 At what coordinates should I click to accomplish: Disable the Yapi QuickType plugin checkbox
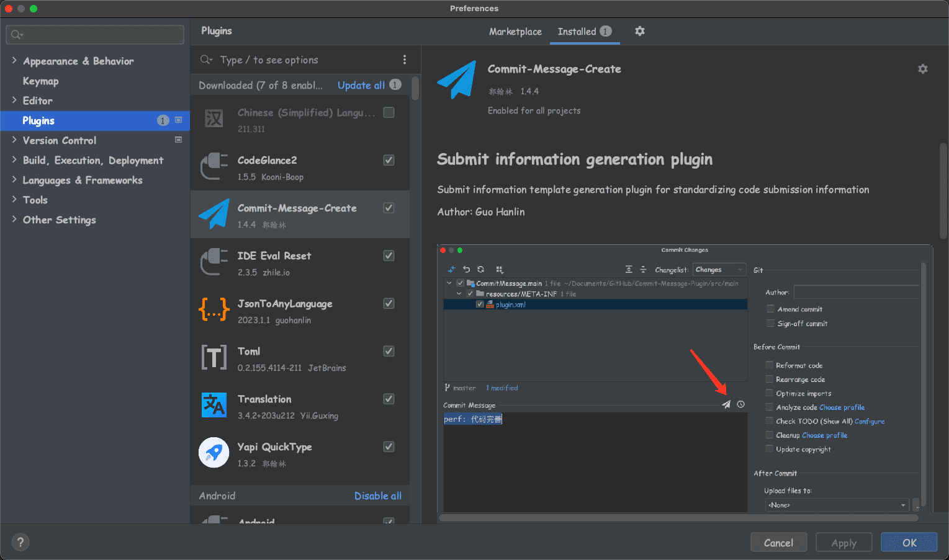[389, 447]
